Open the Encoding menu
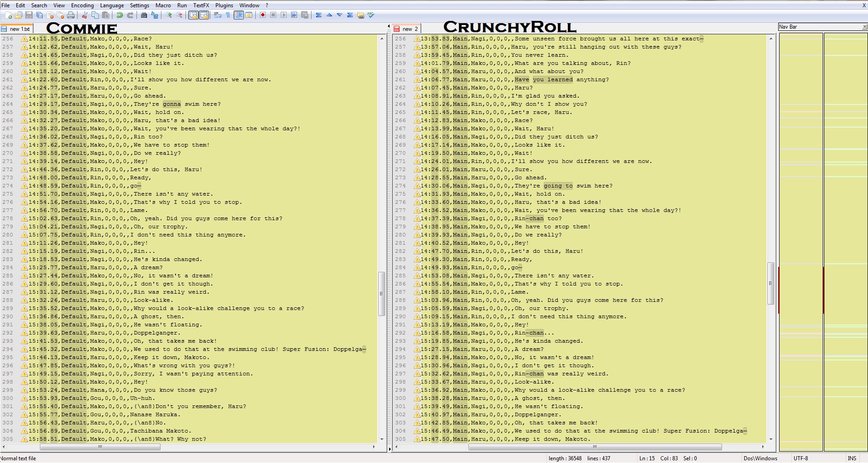868x463 pixels. coord(83,5)
